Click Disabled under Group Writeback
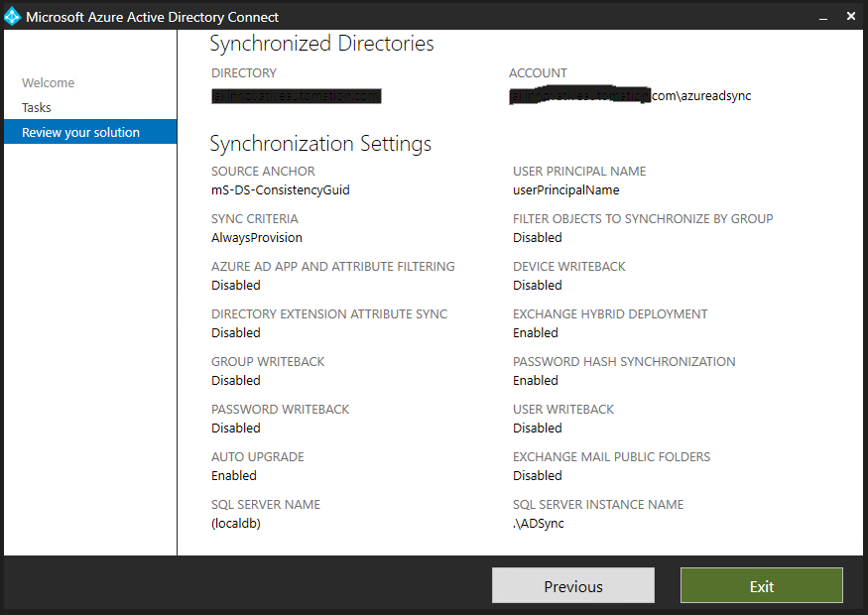Screen dimensions: 868x615 (x=236, y=380)
